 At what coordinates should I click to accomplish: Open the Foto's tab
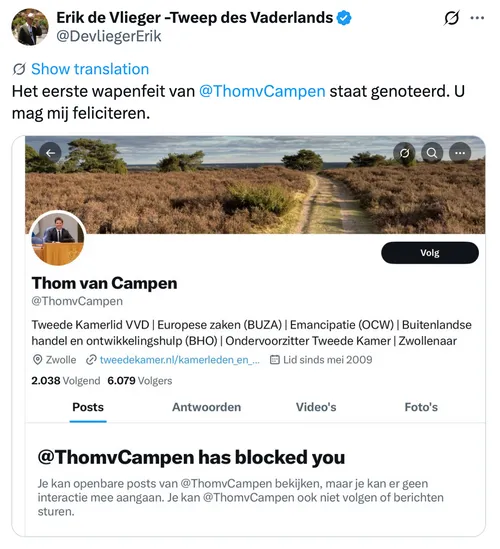[x=421, y=407]
